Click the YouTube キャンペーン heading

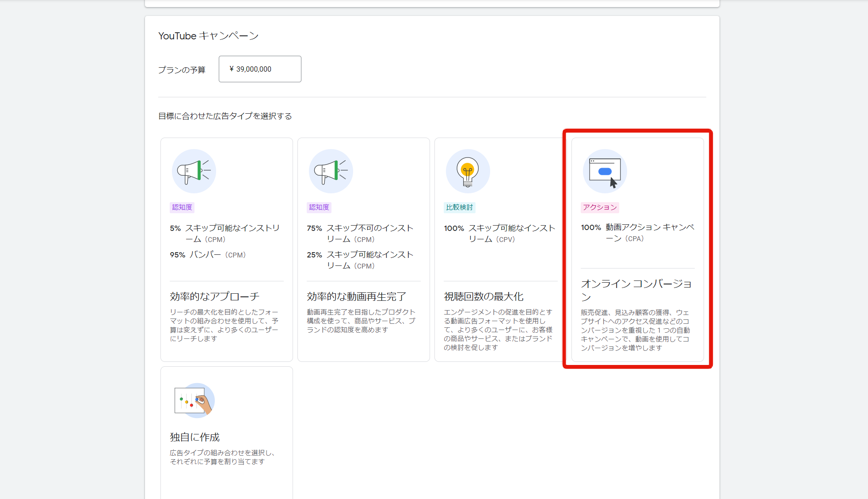[x=208, y=36]
